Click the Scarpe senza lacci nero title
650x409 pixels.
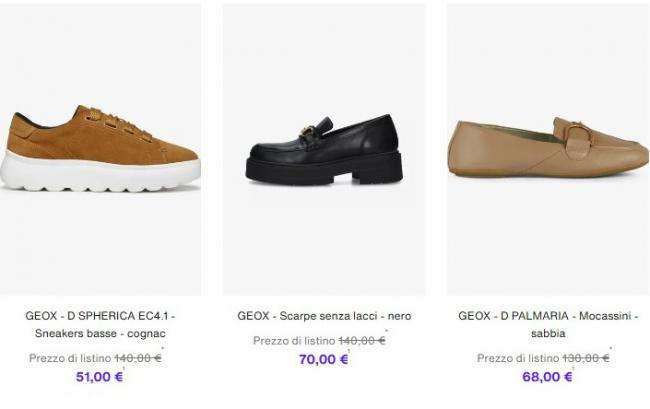[324, 316]
